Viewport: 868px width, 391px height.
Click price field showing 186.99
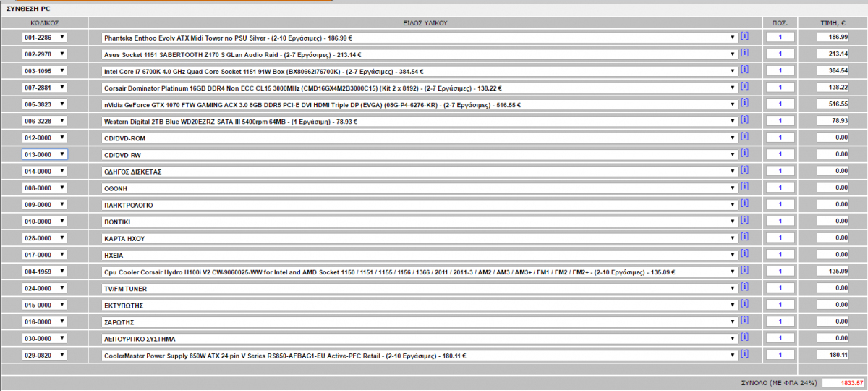tap(833, 37)
